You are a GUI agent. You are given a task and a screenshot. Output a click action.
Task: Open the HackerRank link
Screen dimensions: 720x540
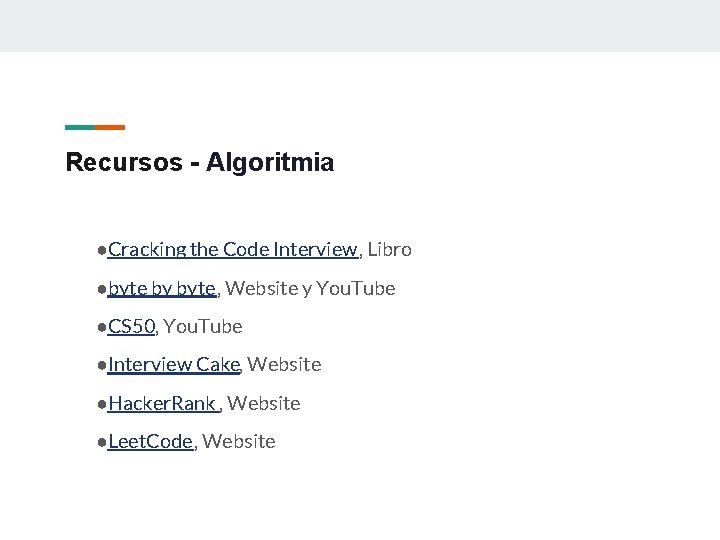[x=162, y=403]
